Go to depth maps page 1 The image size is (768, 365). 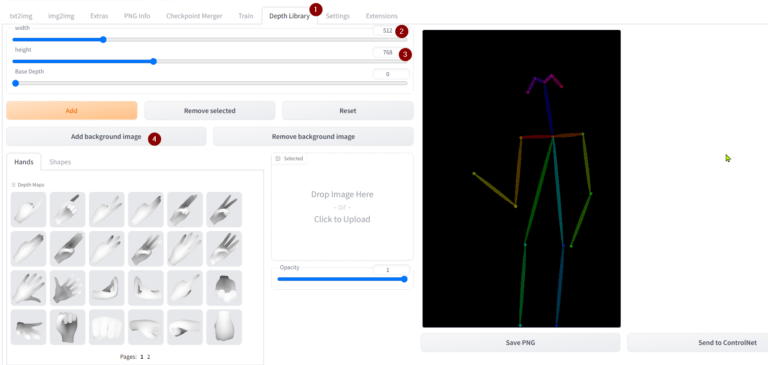tap(142, 357)
